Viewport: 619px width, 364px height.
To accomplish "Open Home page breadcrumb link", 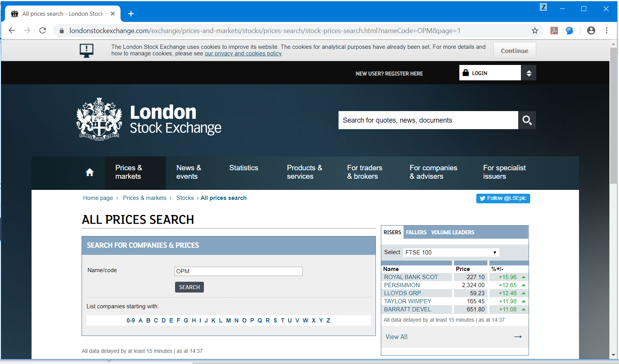I will point(98,198).
